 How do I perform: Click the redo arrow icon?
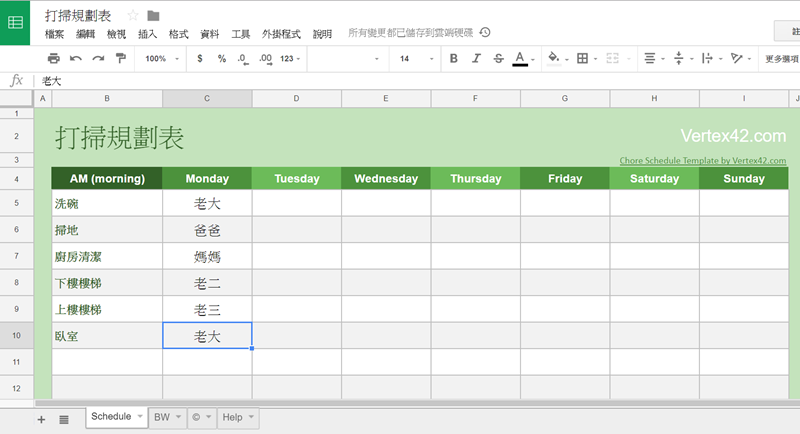[98, 59]
